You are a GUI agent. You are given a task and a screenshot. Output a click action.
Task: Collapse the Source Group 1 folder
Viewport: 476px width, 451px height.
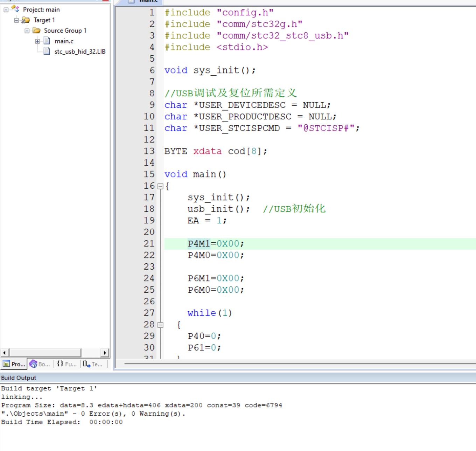[x=27, y=31]
